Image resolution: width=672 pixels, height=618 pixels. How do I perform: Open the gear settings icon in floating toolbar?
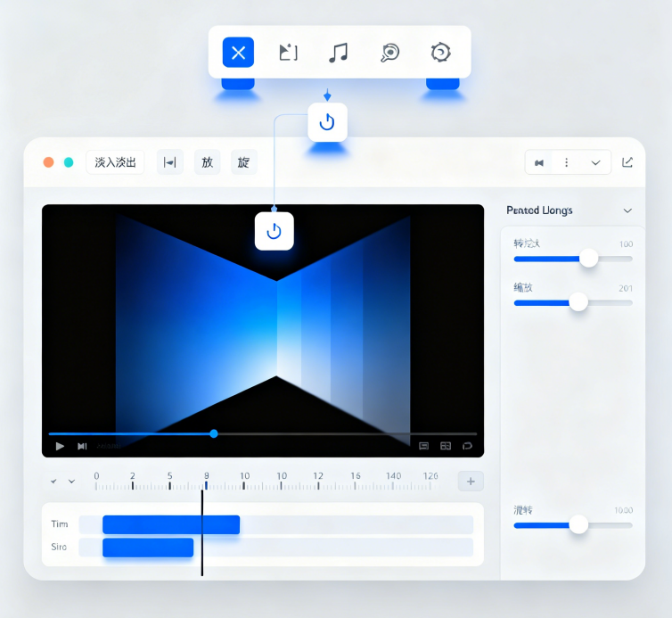click(x=440, y=53)
